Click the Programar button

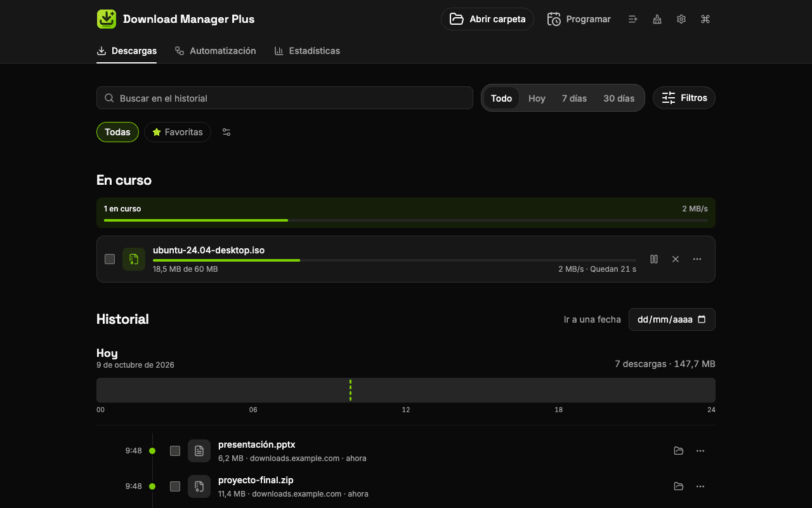(579, 19)
